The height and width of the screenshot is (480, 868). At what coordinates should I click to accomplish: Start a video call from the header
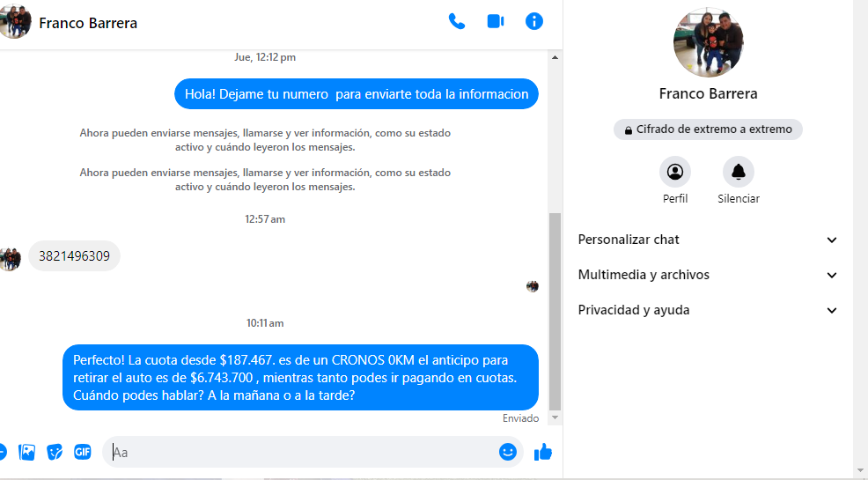tap(495, 22)
